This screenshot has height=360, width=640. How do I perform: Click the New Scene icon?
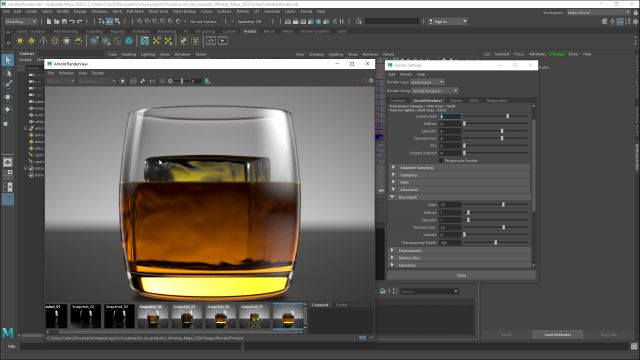click(49, 21)
